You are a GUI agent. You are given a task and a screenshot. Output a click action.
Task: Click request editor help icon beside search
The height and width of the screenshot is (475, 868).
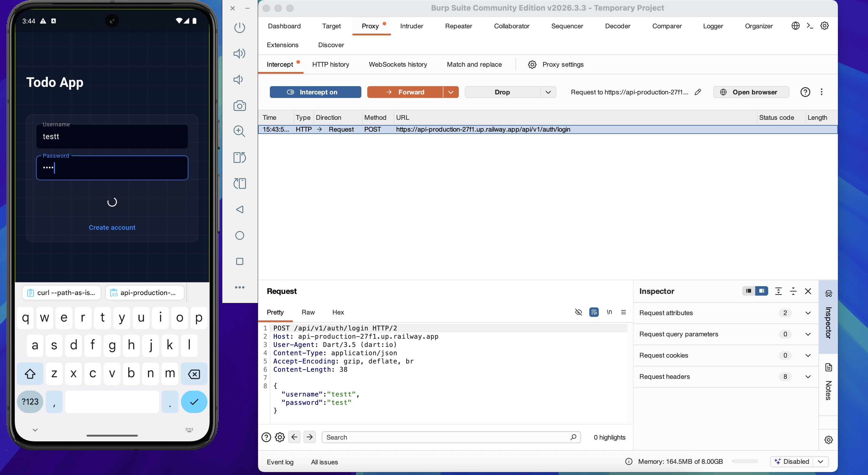tap(266, 437)
